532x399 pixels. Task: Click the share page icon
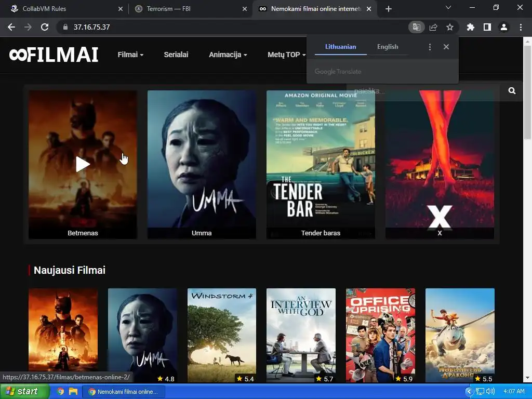click(433, 27)
